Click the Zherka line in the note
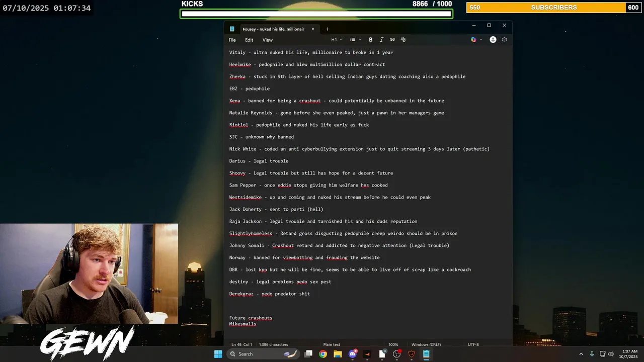Screen dimensions: 644x362 click(347, 76)
